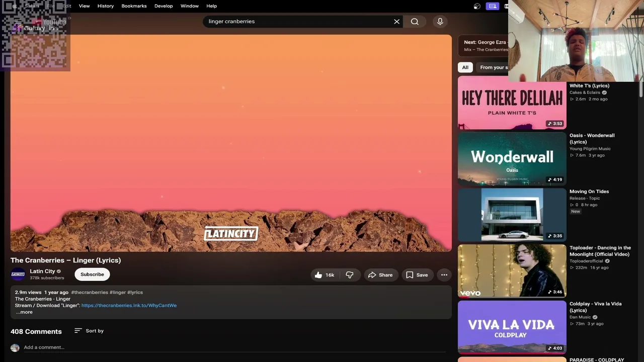The width and height of the screenshot is (644, 362).
Task: Open the Help menu
Action: tap(211, 6)
